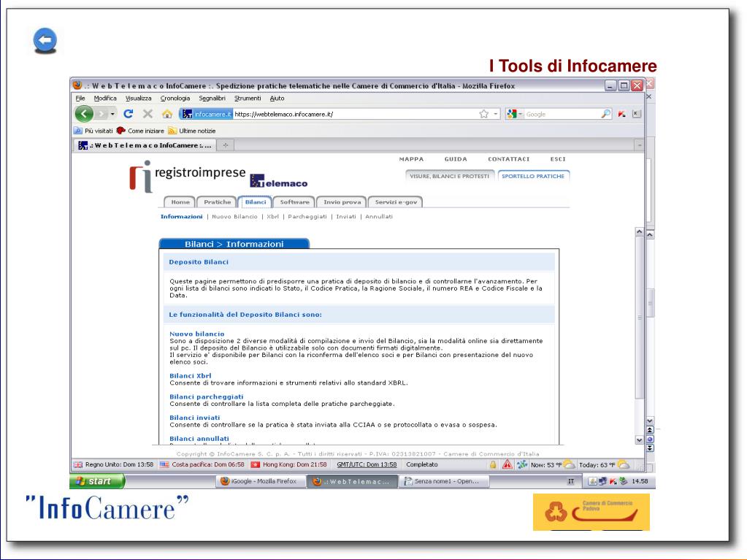Open the Strumenti menu
Image resolution: width=747 pixels, height=560 pixels.
tap(248, 98)
